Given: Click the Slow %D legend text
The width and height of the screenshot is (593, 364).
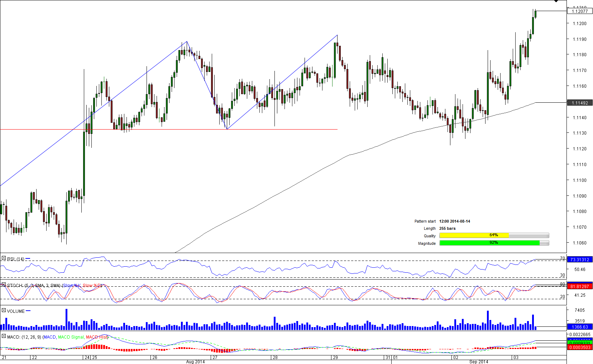Looking at the screenshot, I should pyautogui.click(x=92, y=286).
